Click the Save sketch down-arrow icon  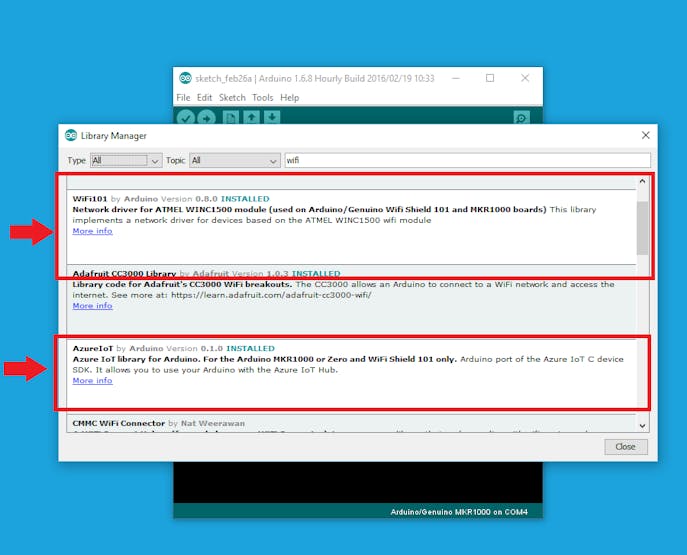click(272, 117)
